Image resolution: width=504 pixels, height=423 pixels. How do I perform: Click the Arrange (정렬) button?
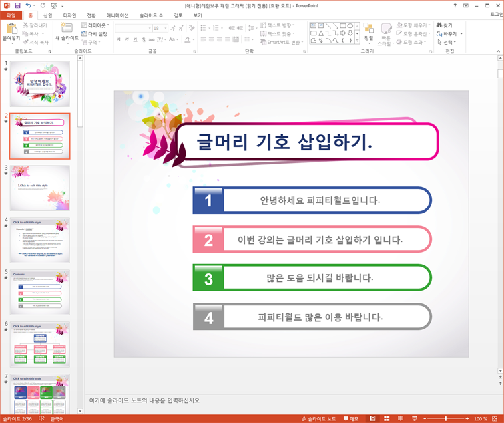[x=368, y=33]
